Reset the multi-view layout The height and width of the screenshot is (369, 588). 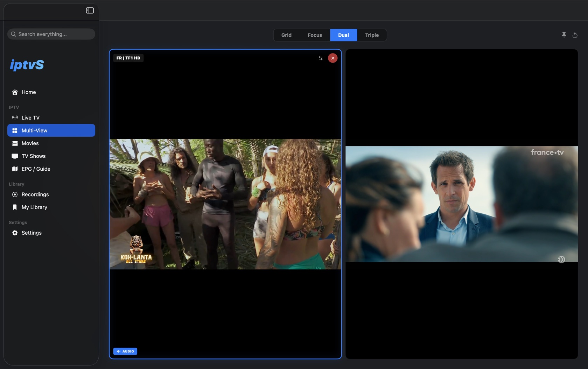(575, 35)
